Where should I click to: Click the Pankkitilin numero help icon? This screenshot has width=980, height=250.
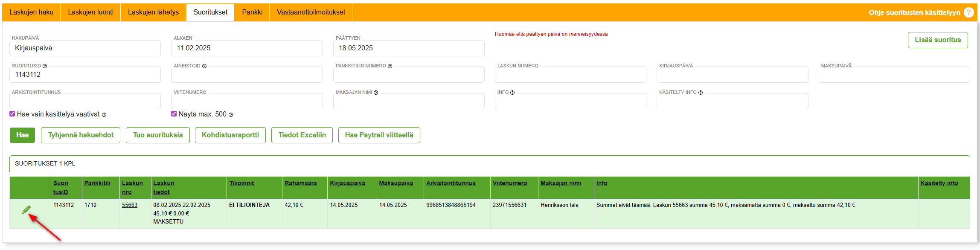click(x=390, y=66)
